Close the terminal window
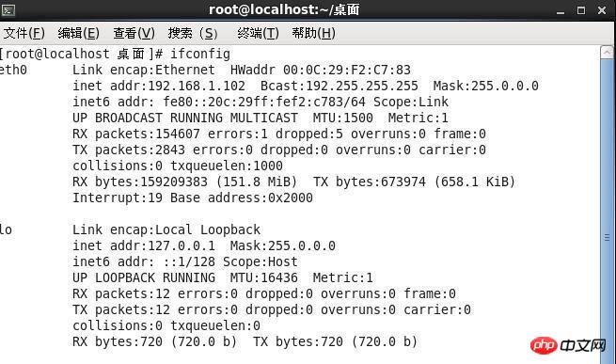Screen dimensions: 616x364 pos(602,10)
